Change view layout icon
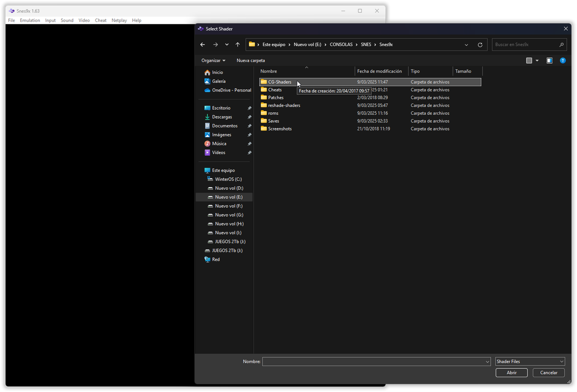577x392 pixels. (529, 60)
